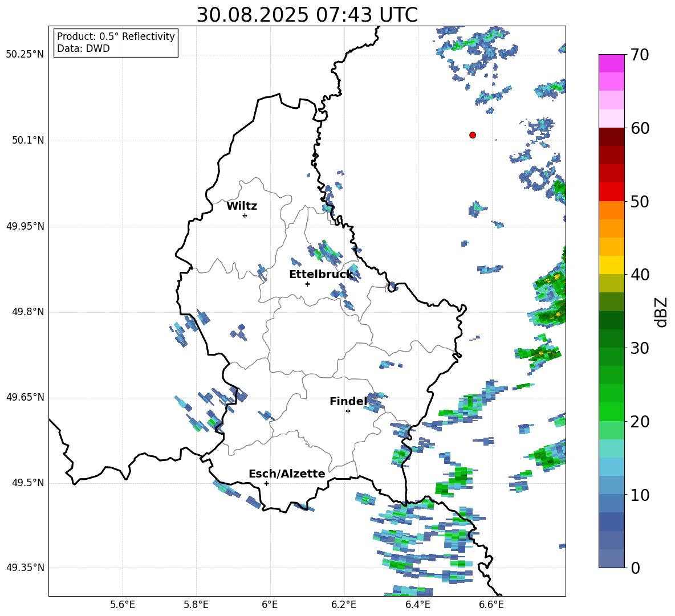Image resolution: width=675 pixels, height=616 pixels.
Task: Click the Findel city label
Action: click(348, 401)
